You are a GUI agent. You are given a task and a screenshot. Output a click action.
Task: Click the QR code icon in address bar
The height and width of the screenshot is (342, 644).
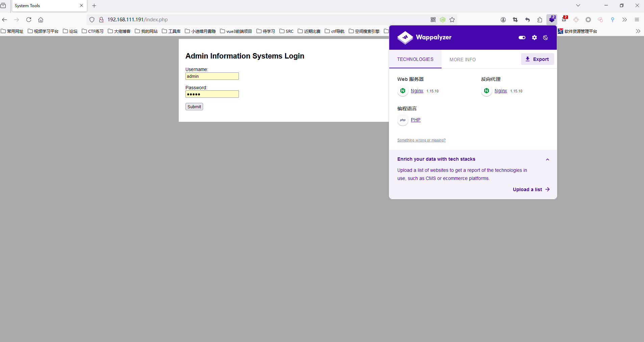pos(433,20)
